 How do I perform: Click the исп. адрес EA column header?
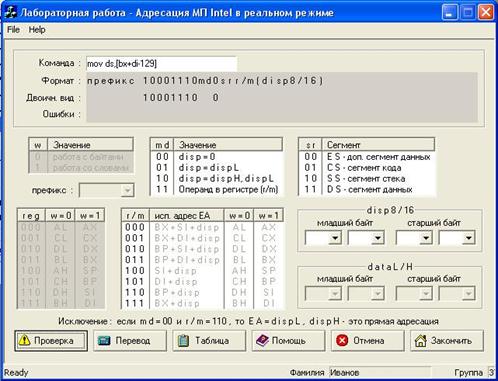click(x=187, y=216)
